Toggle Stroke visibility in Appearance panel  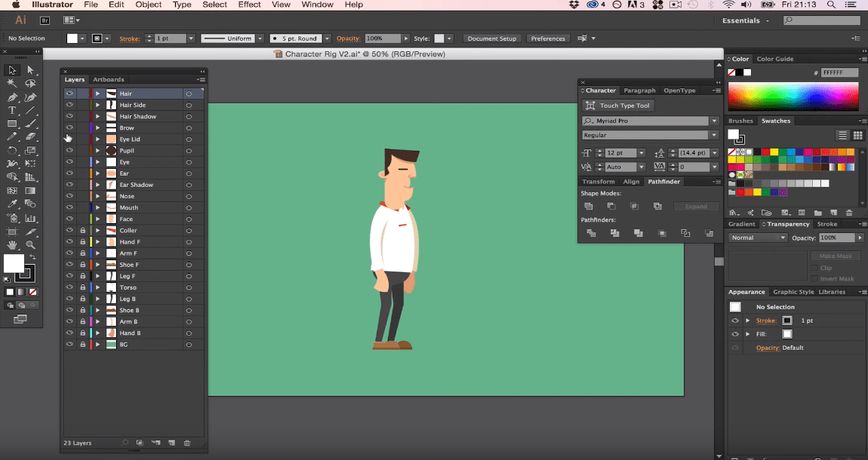point(735,320)
